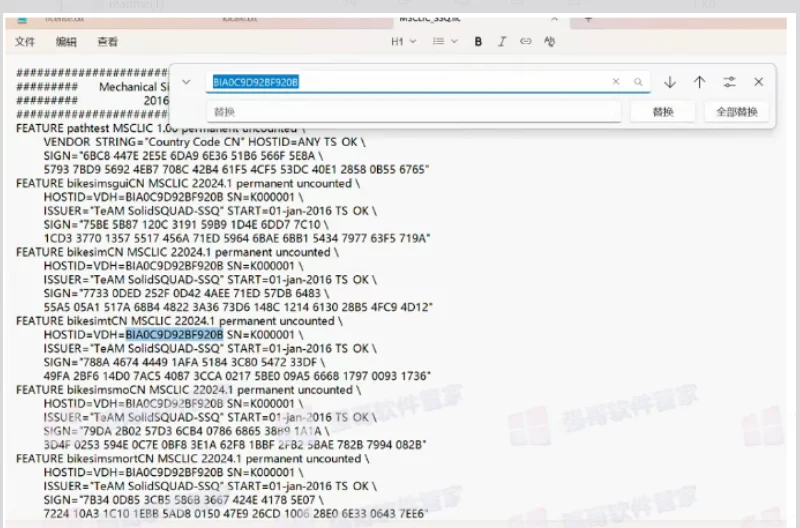Click the VENDOR_STRING="Country Code CN" line
This screenshot has height=528, width=800.
point(205,142)
